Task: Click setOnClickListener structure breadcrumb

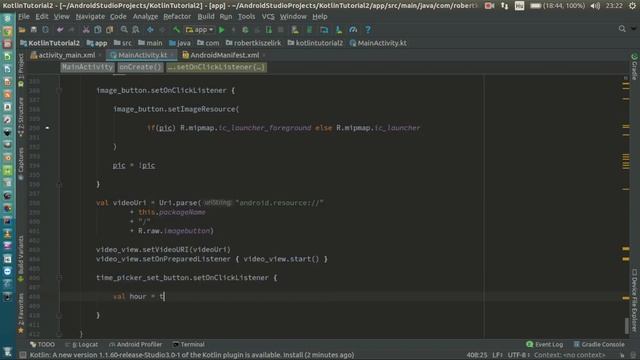Action: [x=216, y=67]
